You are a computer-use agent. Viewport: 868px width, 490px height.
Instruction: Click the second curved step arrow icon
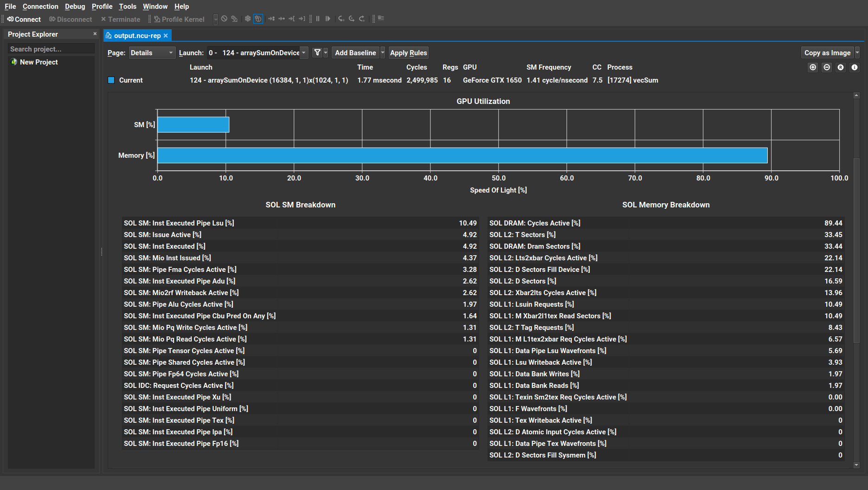point(352,19)
